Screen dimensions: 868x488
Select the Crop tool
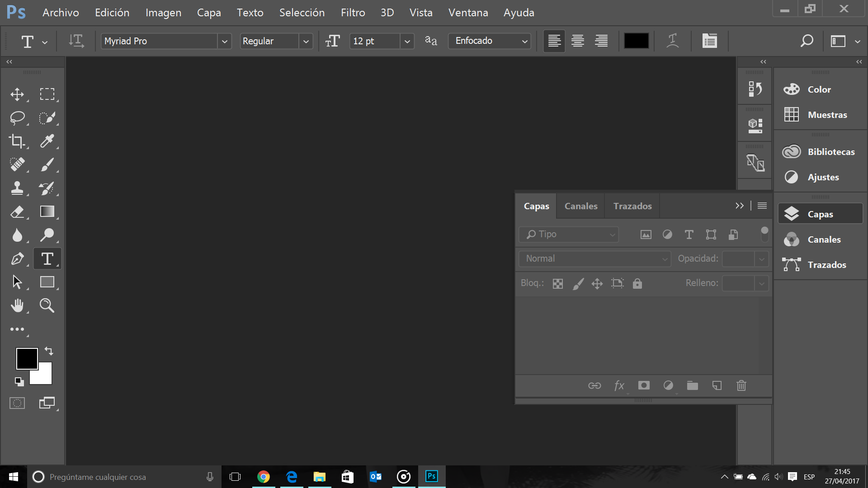(17, 141)
